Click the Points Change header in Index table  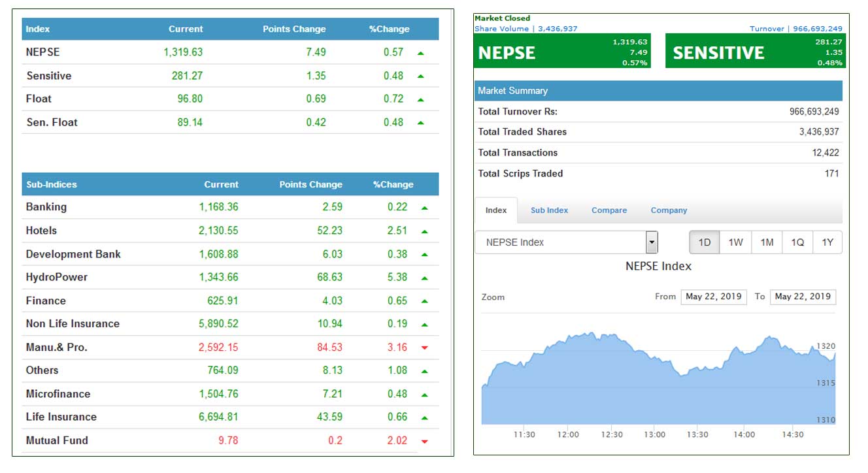294,29
